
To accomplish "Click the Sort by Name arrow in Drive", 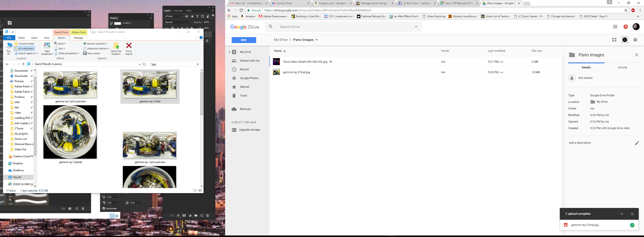I will coord(285,51).
